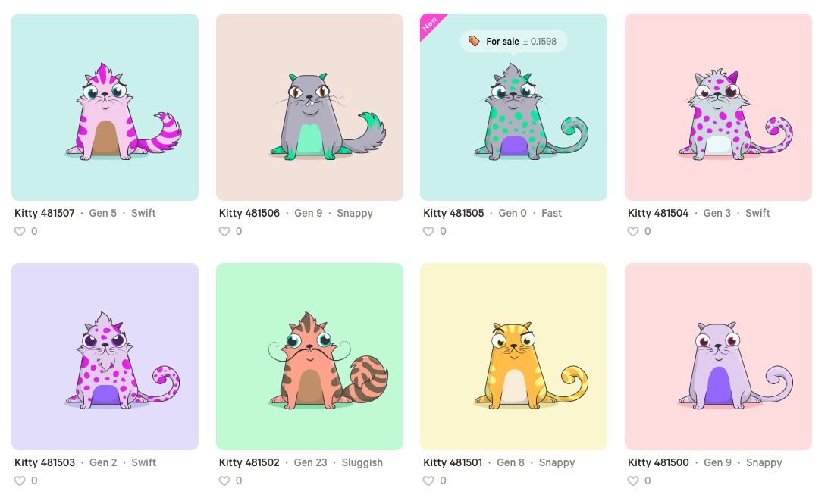The width and height of the screenshot is (831, 504).
Task: Click the heart icon under Kitty 481505
Action: point(428,232)
